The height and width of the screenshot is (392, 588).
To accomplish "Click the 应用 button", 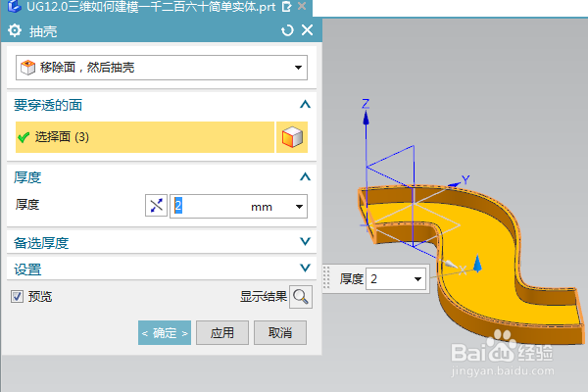I will pos(222,333).
